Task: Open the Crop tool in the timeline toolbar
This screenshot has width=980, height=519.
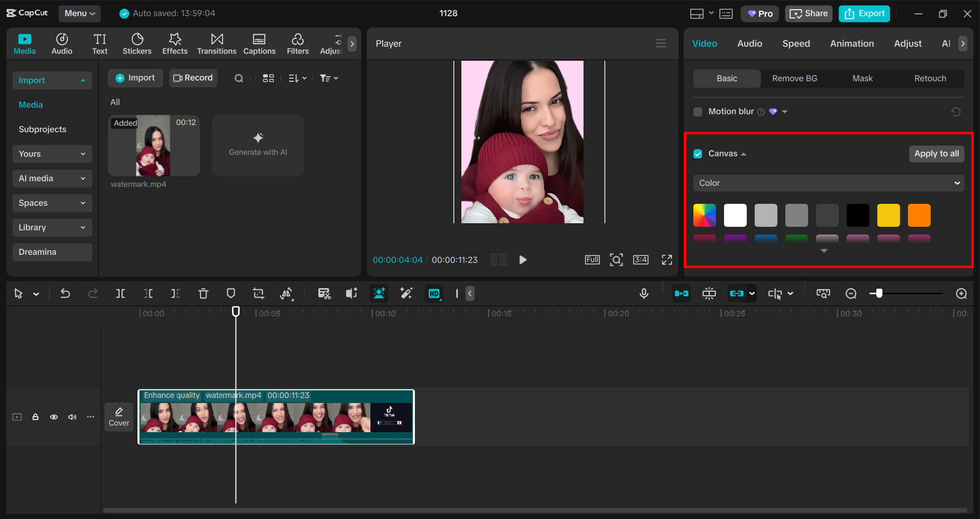Action: point(259,294)
